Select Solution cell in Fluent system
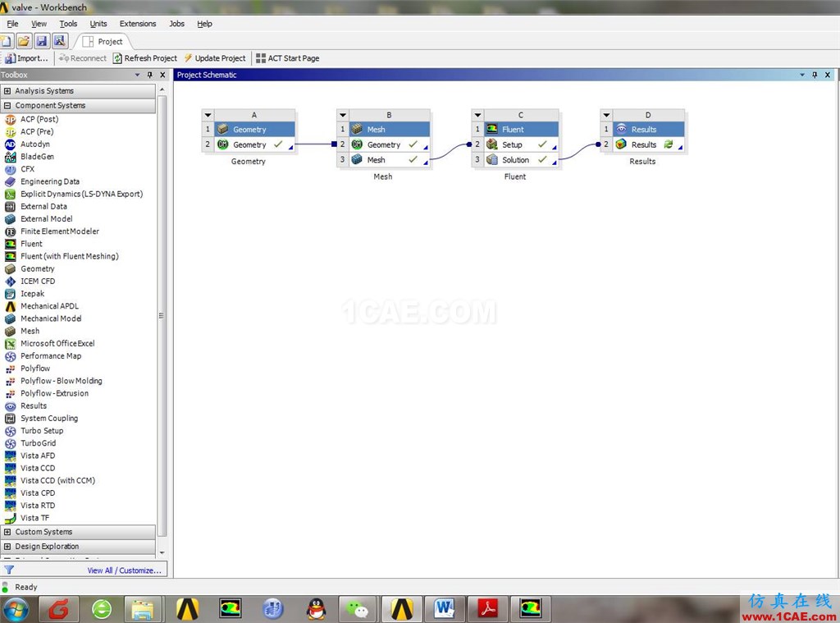This screenshot has height=623, width=840. click(522, 160)
